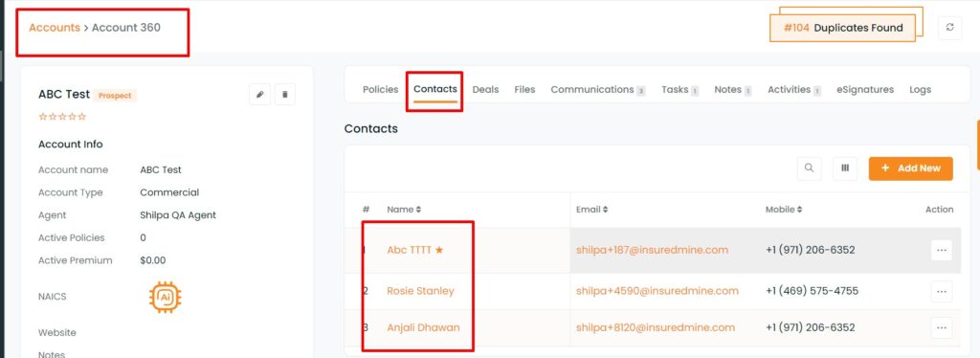Open the column settings icon
The height and width of the screenshot is (358, 980).
845,168
